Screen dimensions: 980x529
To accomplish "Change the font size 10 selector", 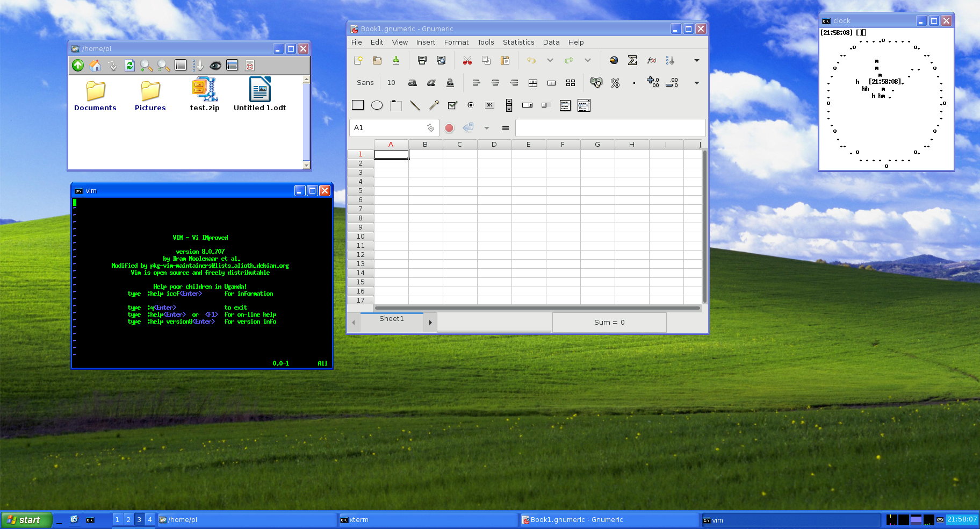I will 391,83.
